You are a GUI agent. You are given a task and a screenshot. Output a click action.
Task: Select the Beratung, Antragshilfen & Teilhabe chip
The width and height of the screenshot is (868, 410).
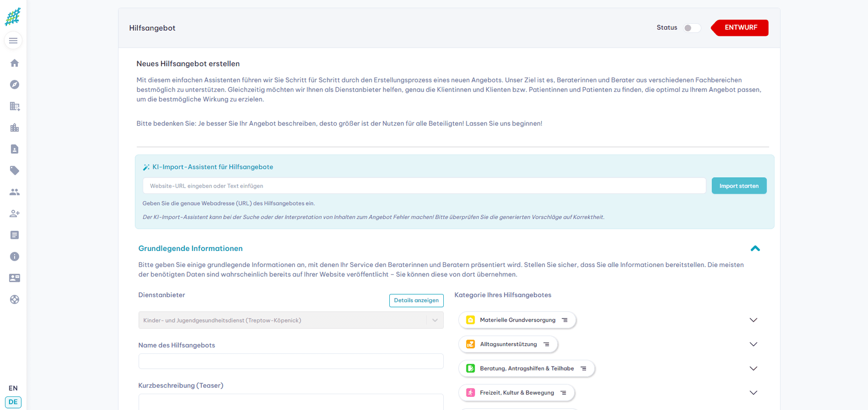click(527, 368)
